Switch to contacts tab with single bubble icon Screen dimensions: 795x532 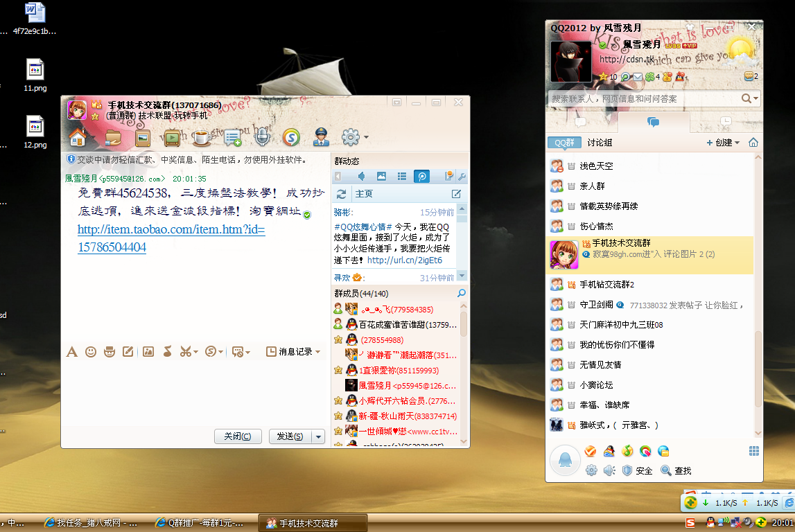click(x=581, y=122)
